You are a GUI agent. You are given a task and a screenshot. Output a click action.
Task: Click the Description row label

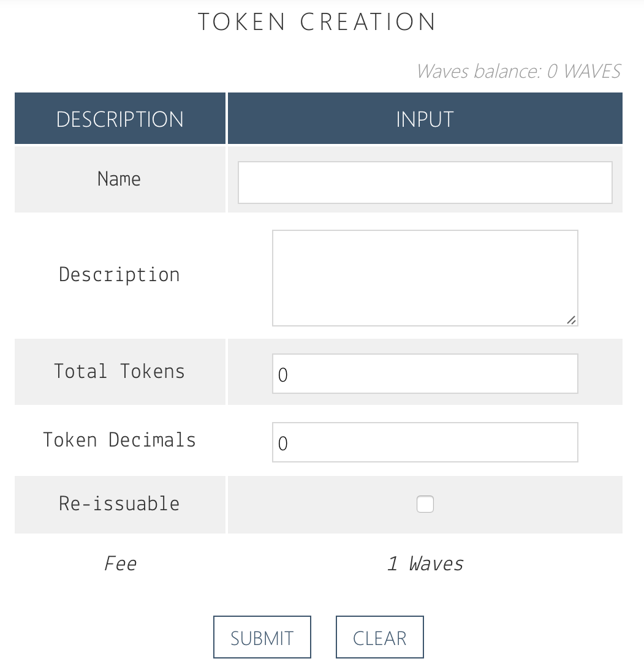(119, 274)
